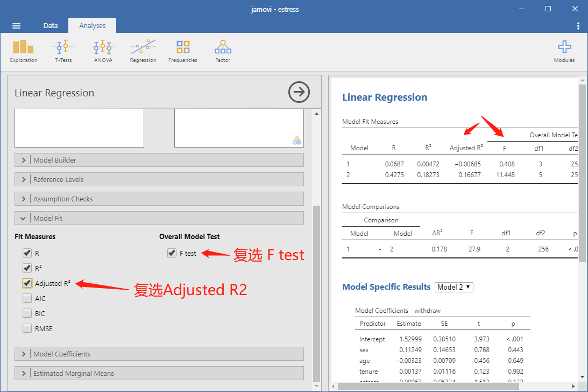The width and height of the screenshot is (588, 392).
Task: Uncheck the F test checkbox
Action: pyautogui.click(x=172, y=253)
